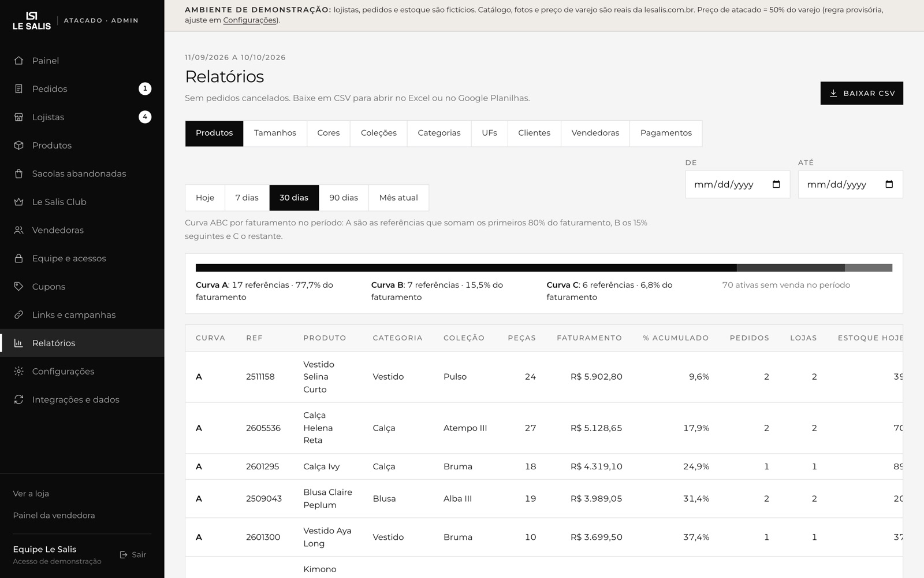The height and width of the screenshot is (578, 924).
Task: Select the Produtos box icon in sidebar
Action: pos(18,146)
